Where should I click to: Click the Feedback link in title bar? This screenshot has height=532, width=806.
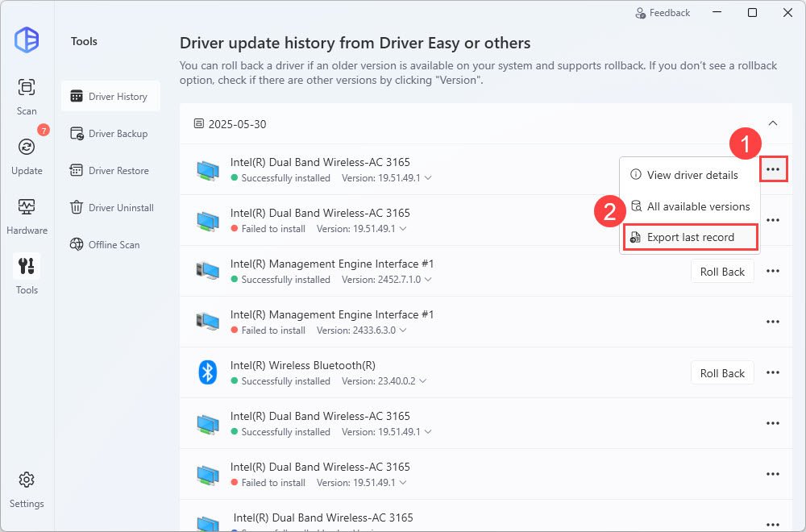[663, 13]
